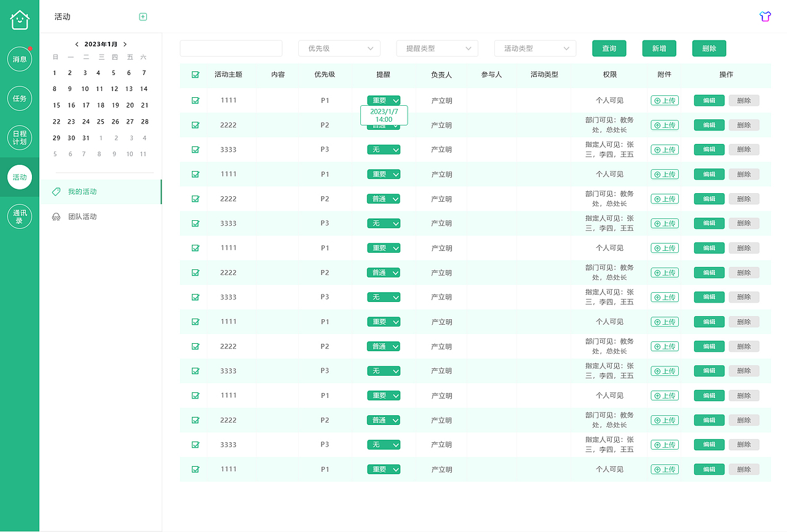Screen dimensions: 787x532
Task: Click the 附件 column header
Action: coord(665,74)
